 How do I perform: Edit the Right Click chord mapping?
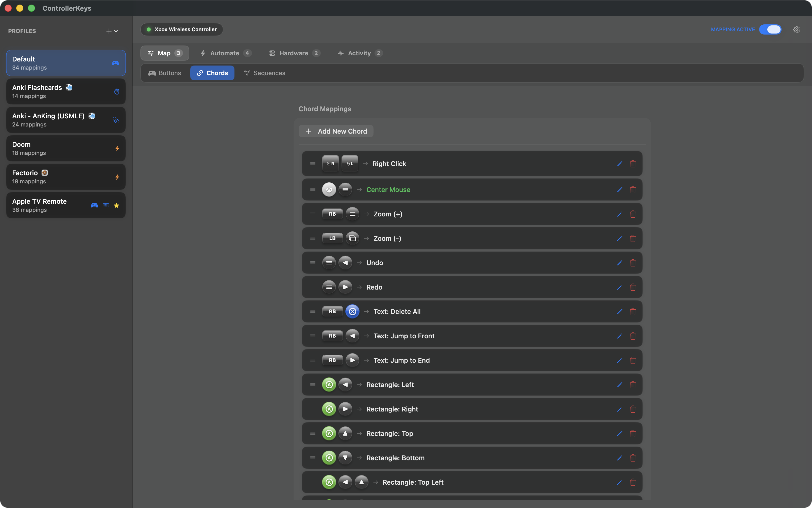coord(619,164)
